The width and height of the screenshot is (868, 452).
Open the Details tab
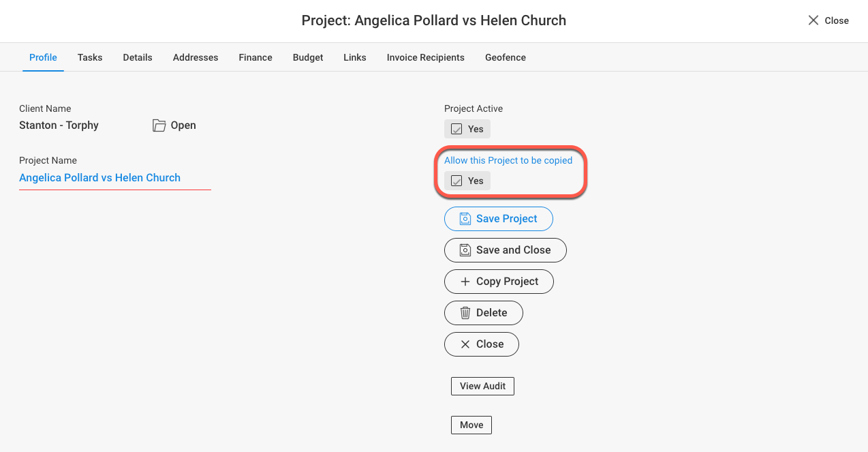(138, 57)
